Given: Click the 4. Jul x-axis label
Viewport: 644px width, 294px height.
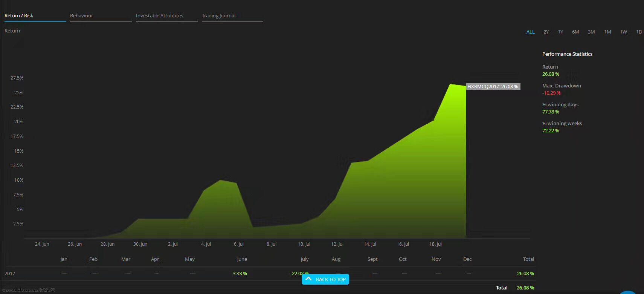Looking at the screenshot, I should tap(206, 244).
